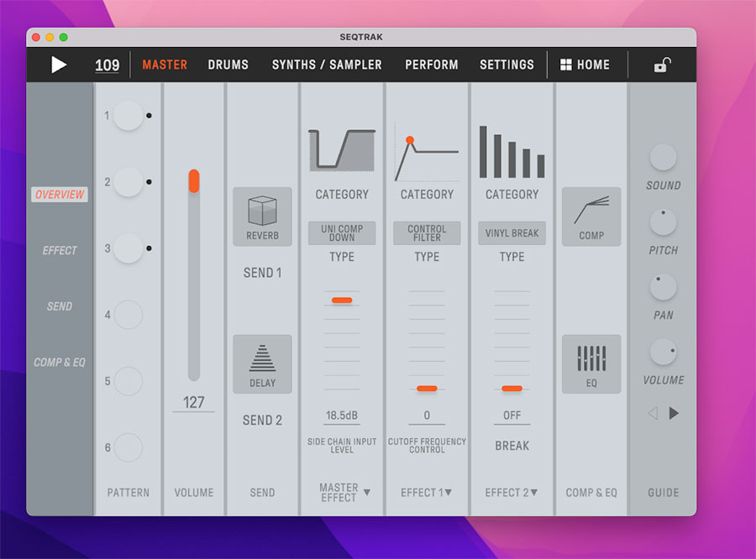Select pattern 1 button

[129, 116]
